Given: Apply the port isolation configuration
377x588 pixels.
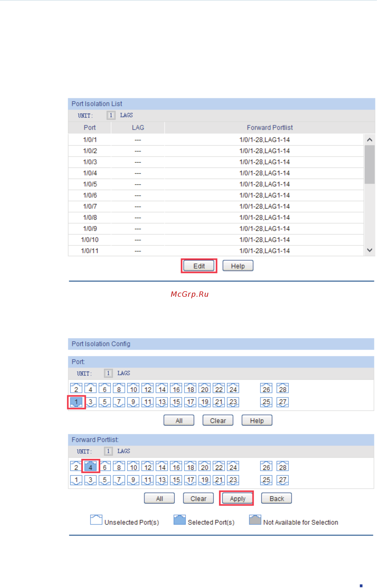Looking at the screenshot, I should pos(237,498).
